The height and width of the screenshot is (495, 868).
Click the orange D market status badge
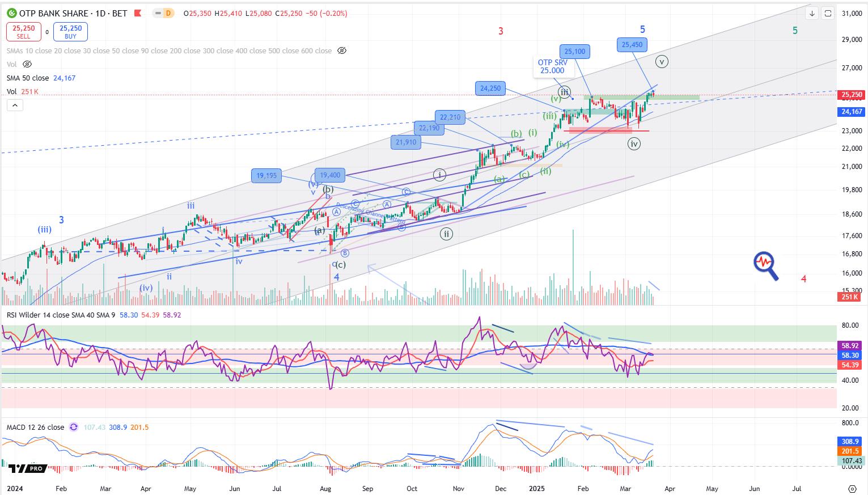(x=168, y=13)
